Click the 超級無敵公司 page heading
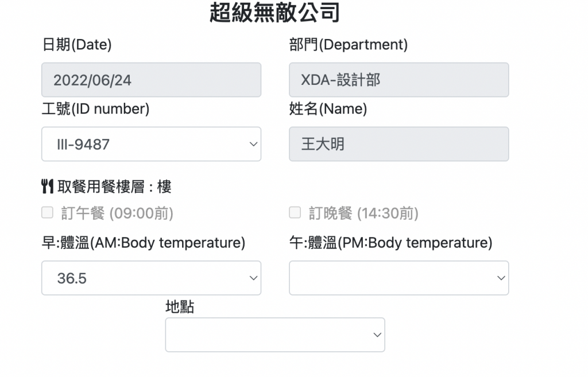Viewport: 588px width, 377px height. pos(275,13)
